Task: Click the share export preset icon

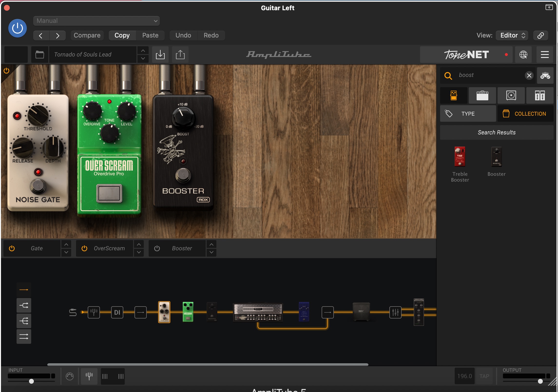Action: 180,55
